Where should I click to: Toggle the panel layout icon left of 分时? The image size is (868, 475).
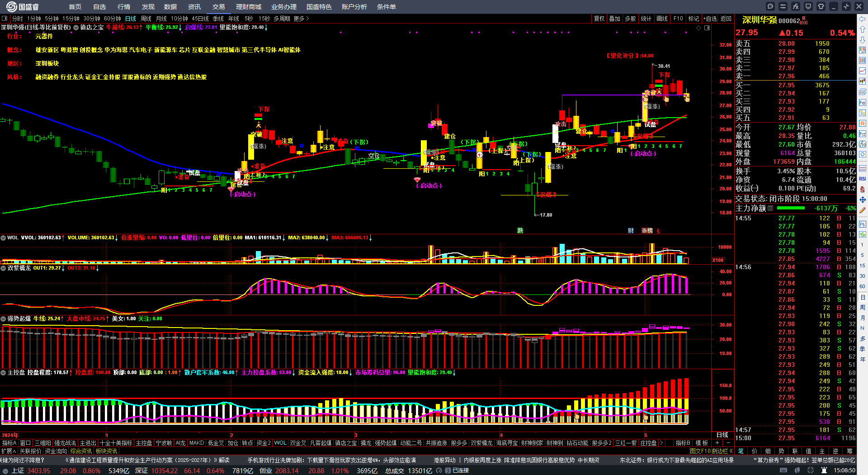[x=5, y=19]
